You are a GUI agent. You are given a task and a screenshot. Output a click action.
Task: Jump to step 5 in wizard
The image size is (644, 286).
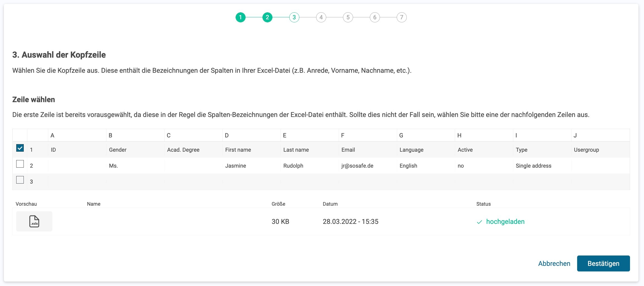click(348, 17)
